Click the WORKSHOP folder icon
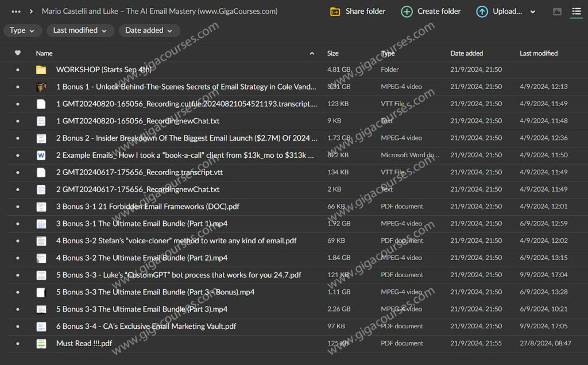Screen dimensions: 588x365 coord(41,70)
